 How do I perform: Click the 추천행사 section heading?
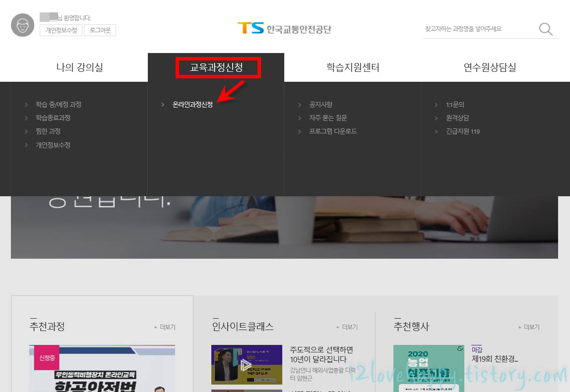click(x=411, y=326)
